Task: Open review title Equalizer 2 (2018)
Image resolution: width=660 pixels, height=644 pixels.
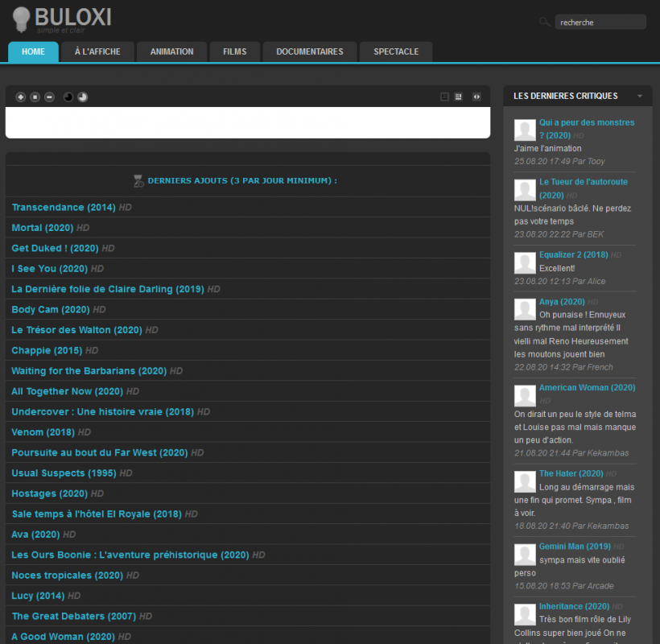Action: tap(574, 254)
